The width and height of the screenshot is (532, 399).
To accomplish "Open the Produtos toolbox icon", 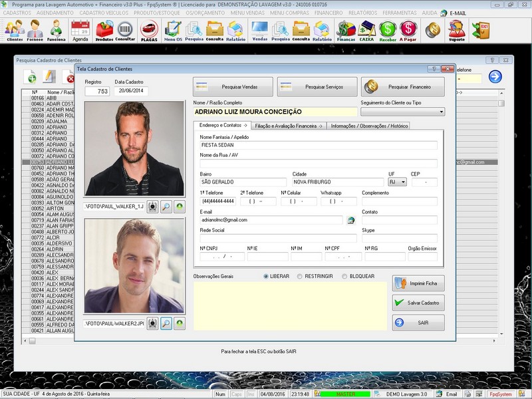I will pos(104,29).
